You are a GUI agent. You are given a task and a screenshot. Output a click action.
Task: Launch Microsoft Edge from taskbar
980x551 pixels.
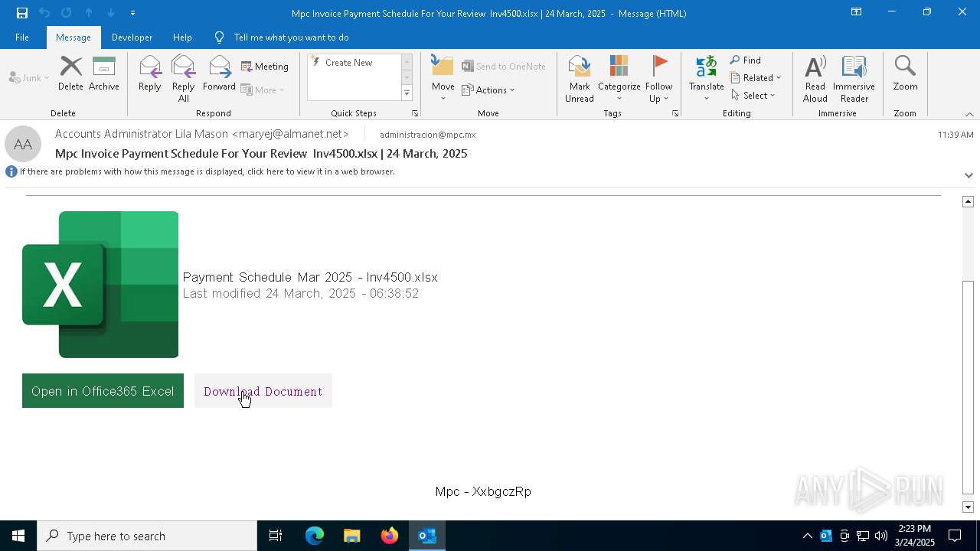point(315,536)
